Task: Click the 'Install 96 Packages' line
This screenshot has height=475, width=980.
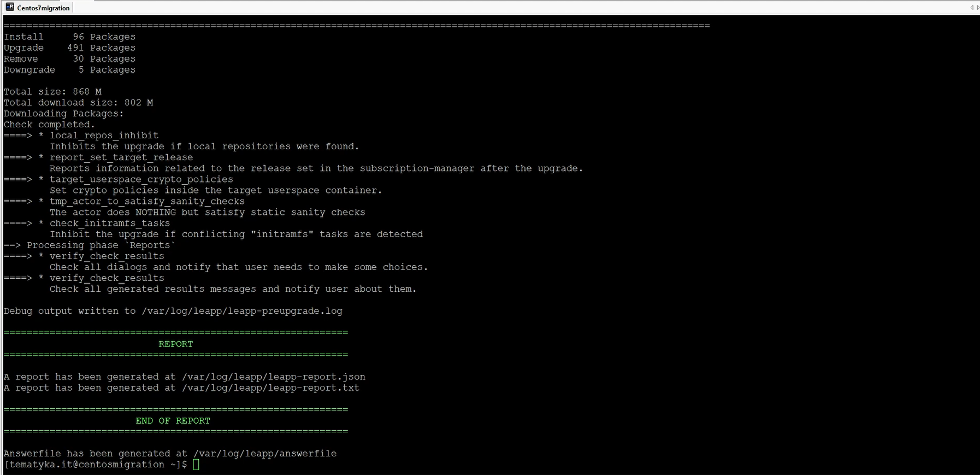Action: (69, 37)
